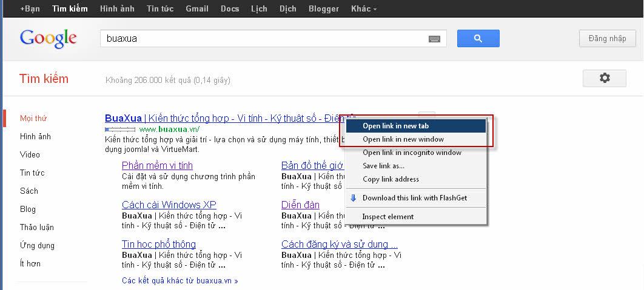Filter results by Thảo luận
Image resolution: width=644 pixels, height=290 pixels.
[36, 227]
